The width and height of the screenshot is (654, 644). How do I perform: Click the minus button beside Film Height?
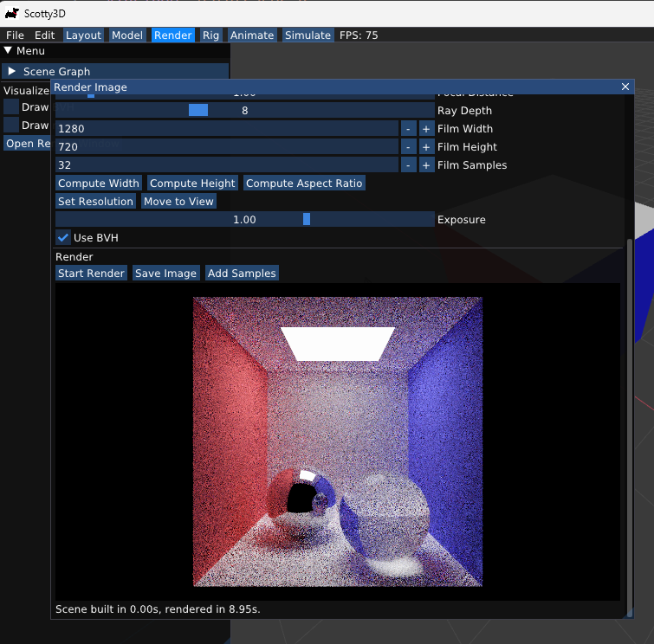408,146
